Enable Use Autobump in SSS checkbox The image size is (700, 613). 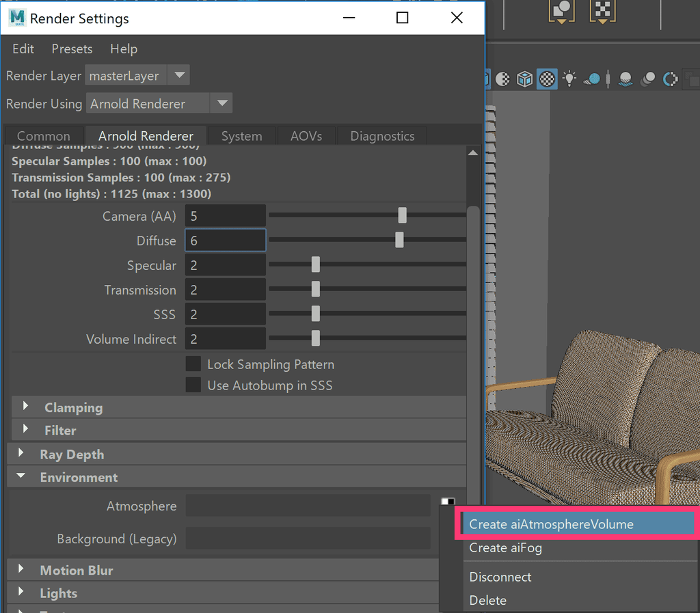point(193,385)
